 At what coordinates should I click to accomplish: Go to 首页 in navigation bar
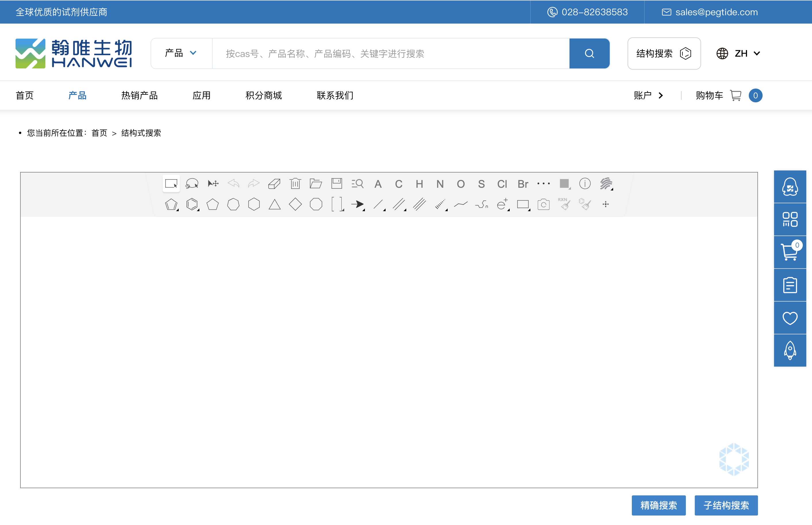(x=24, y=95)
